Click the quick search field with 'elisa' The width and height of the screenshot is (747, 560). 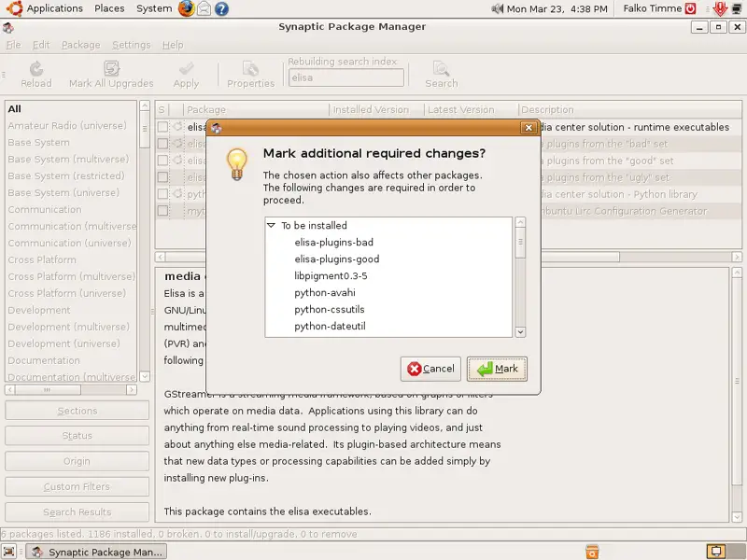tap(346, 77)
